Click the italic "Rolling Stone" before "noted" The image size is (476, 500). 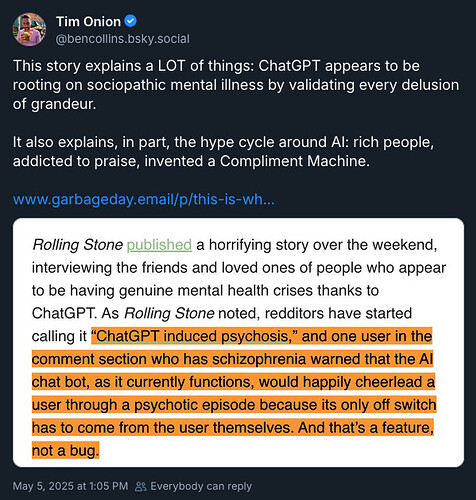pyautogui.click(x=169, y=313)
